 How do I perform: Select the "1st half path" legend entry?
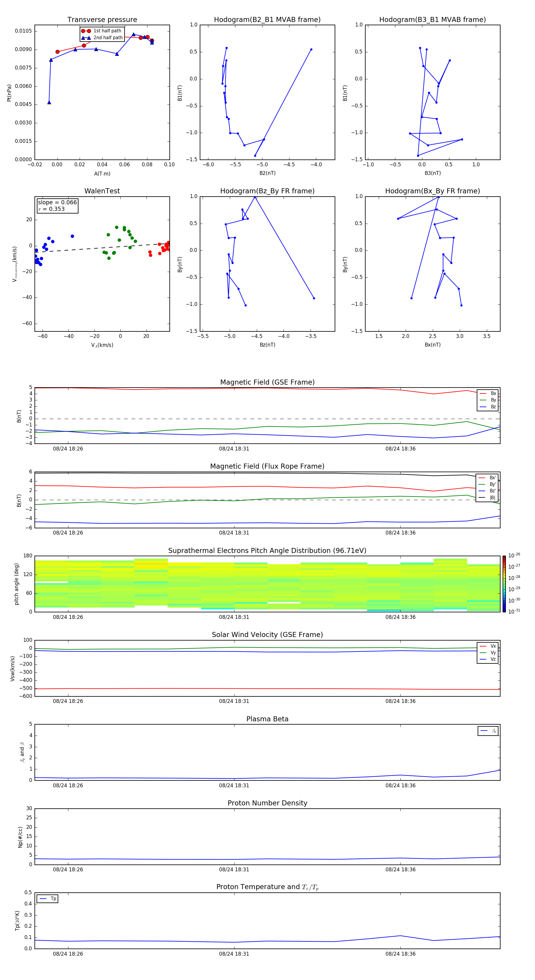(x=102, y=31)
